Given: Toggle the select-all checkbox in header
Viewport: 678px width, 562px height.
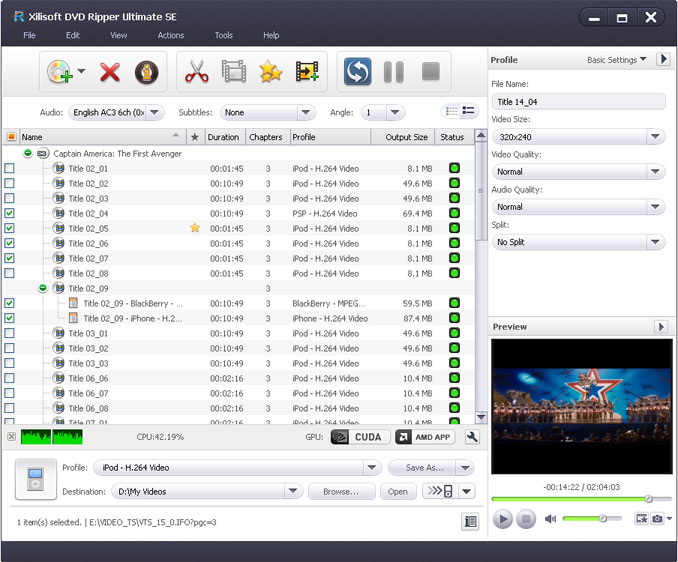Looking at the screenshot, I should [x=11, y=137].
